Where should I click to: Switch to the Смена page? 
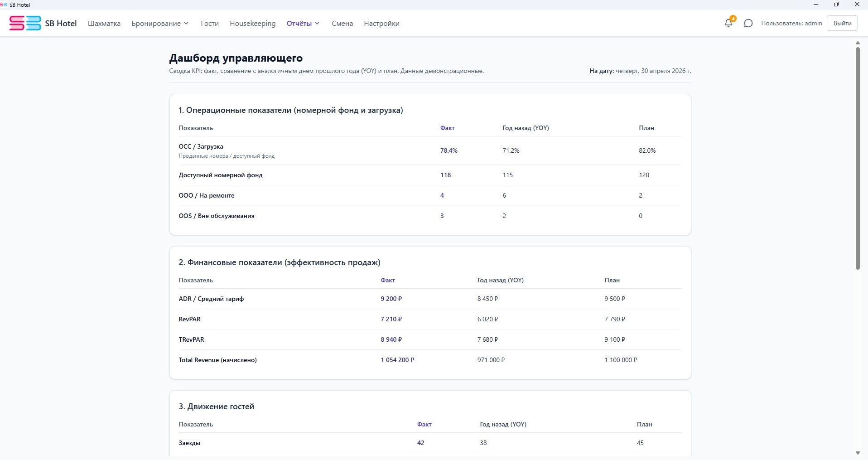coord(342,23)
